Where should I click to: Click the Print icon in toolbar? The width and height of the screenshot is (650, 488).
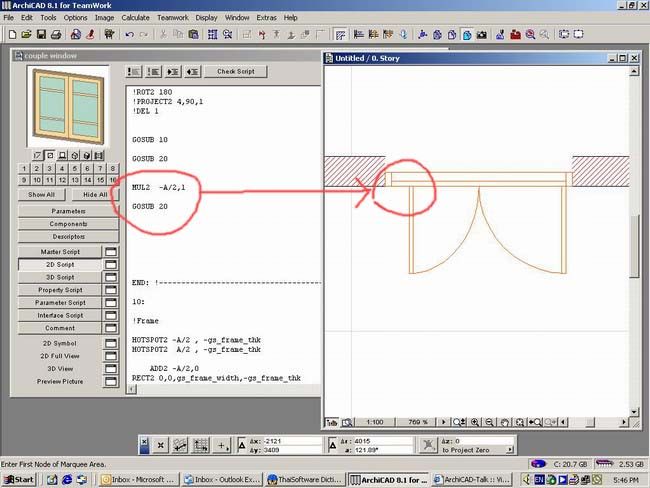click(x=56, y=34)
